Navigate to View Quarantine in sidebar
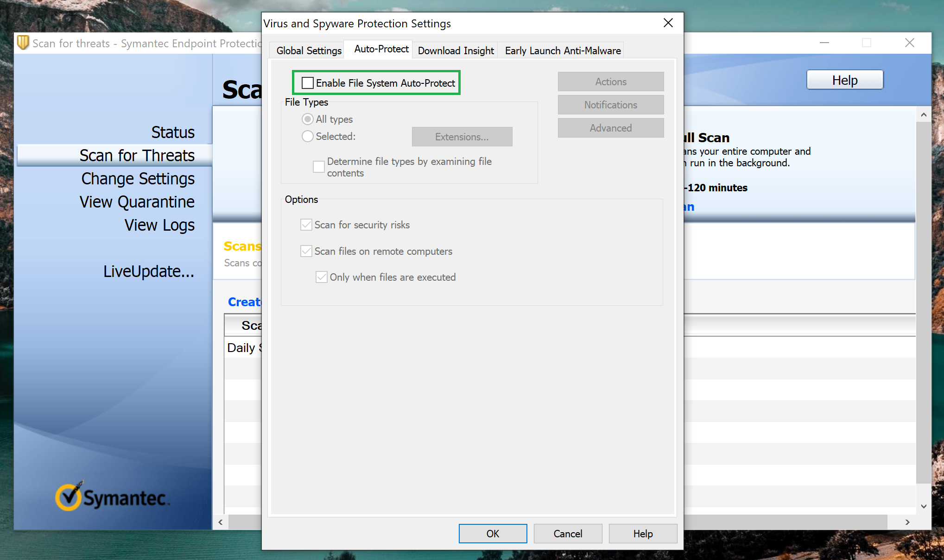Viewport: 944px width, 560px height. 137,201
